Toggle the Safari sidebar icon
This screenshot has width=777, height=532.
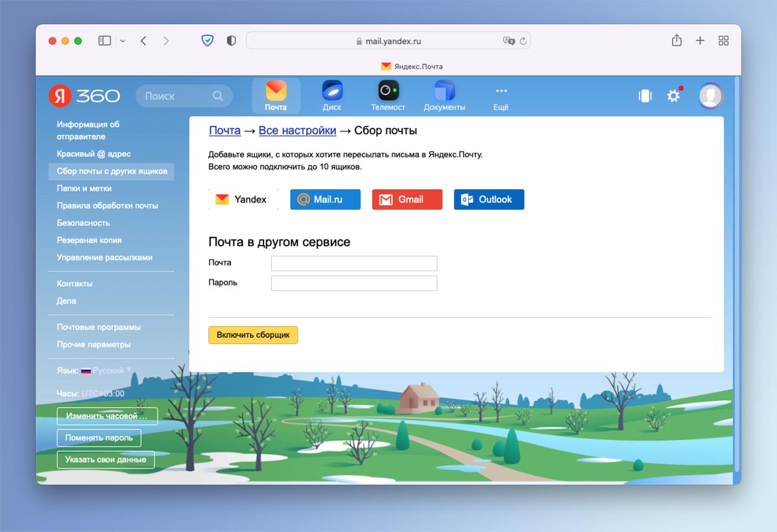[104, 41]
